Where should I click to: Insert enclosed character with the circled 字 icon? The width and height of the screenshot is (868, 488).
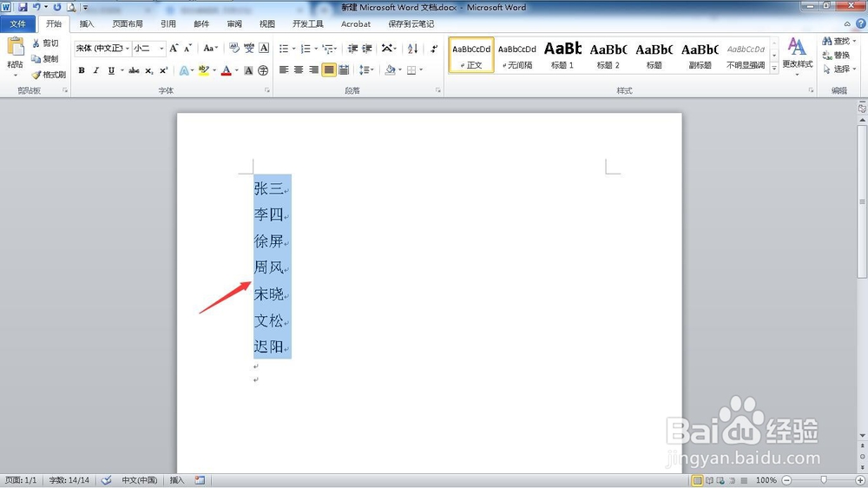click(x=263, y=70)
